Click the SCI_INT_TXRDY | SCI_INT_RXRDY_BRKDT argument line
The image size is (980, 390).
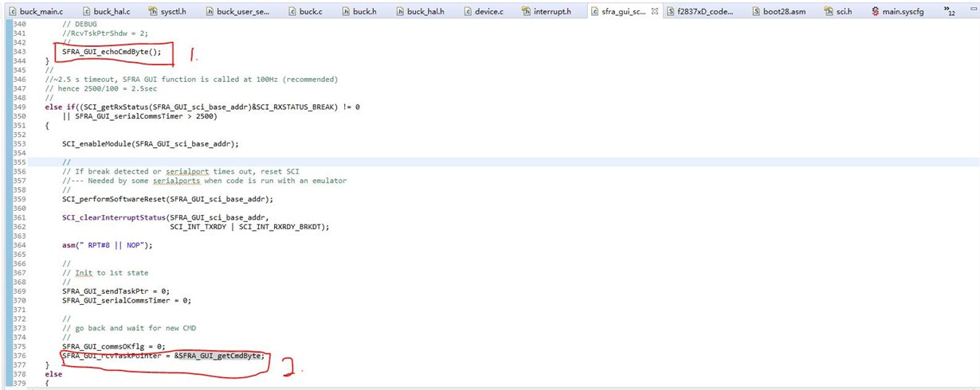coord(249,227)
